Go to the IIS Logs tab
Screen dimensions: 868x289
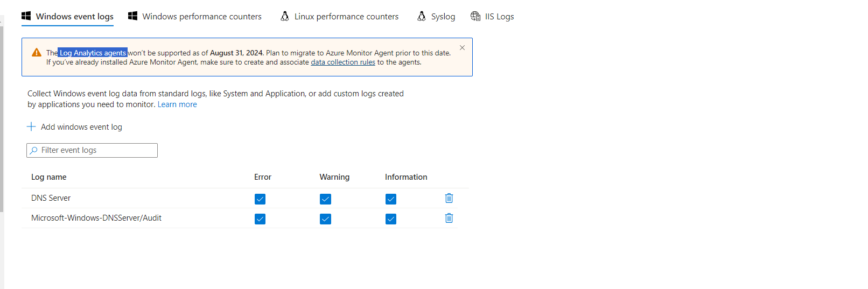(x=492, y=16)
